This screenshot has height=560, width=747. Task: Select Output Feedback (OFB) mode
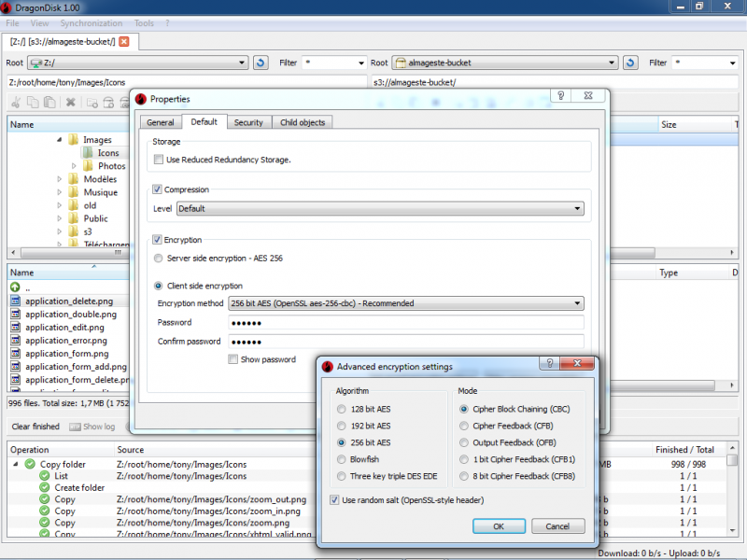click(463, 442)
